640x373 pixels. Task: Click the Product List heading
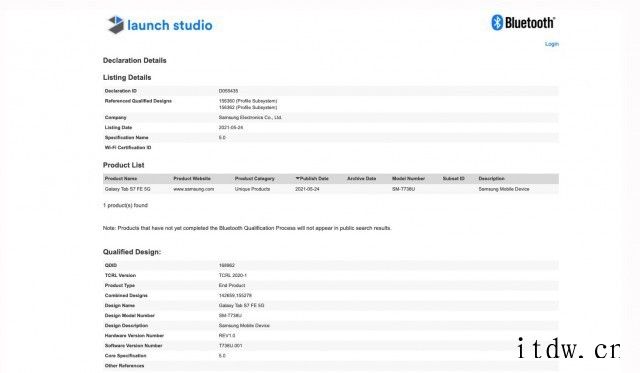[x=123, y=165]
